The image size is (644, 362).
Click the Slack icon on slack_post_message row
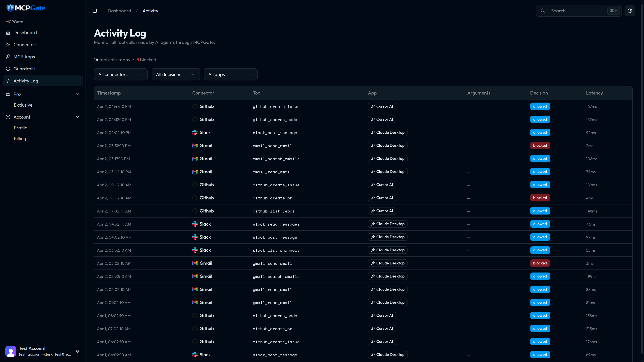tap(195, 132)
